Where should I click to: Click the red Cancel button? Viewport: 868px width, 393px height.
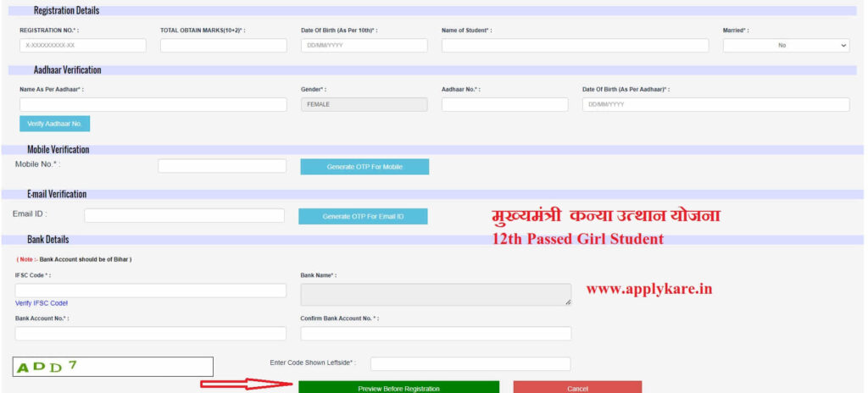click(x=577, y=387)
